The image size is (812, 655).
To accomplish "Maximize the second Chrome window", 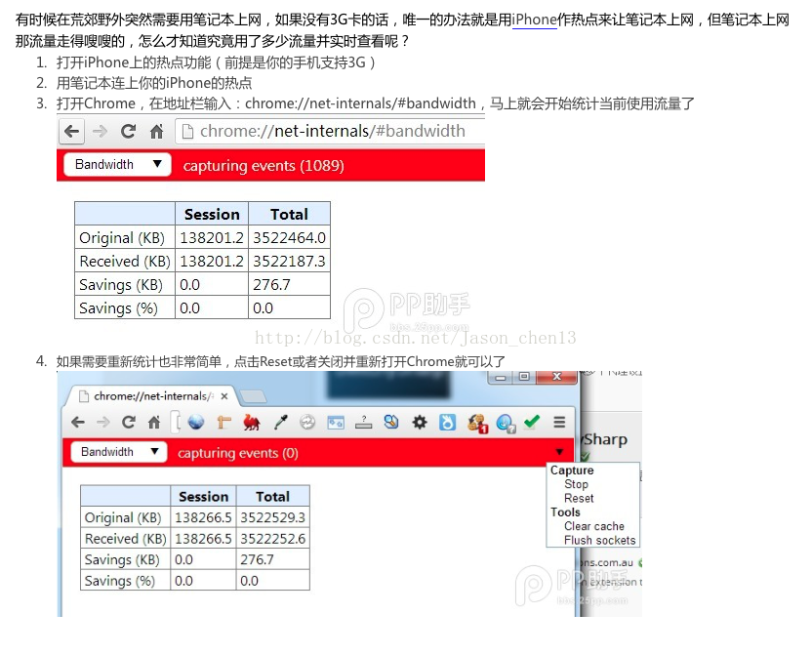I will pyautogui.click(x=524, y=377).
